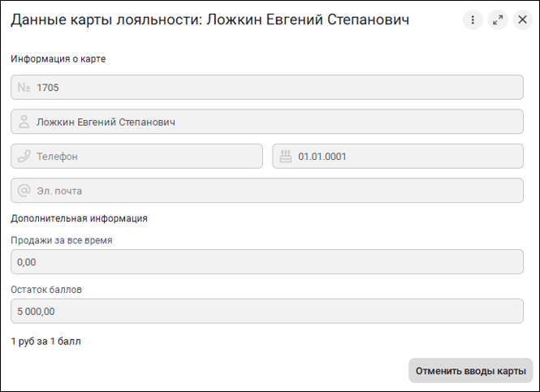
Task: Click the phone handset icon
Action: pos(24,157)
